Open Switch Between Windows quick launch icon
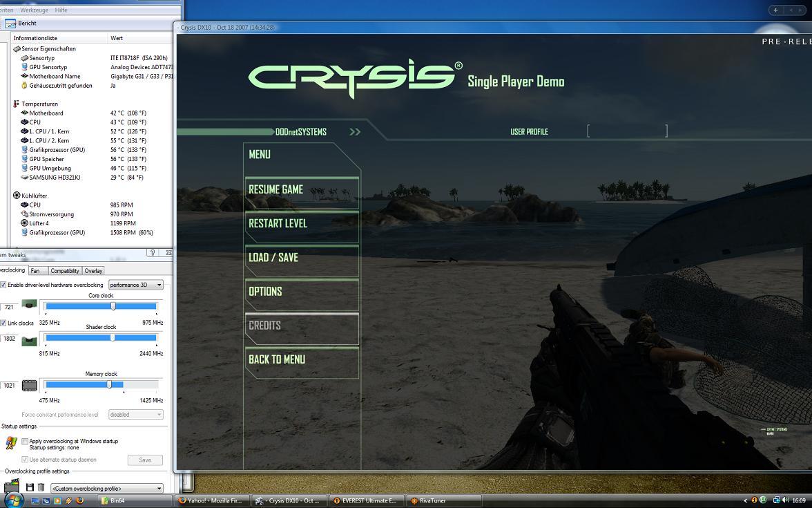812x508 pixels. 46,500
